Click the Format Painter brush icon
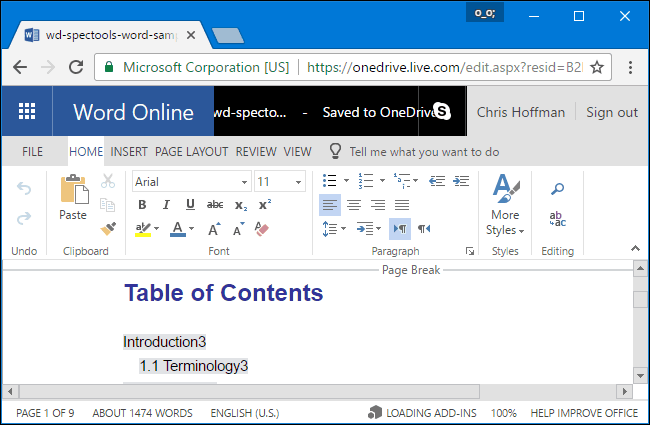The image size is (650, 425). click(x=108, y=229)
